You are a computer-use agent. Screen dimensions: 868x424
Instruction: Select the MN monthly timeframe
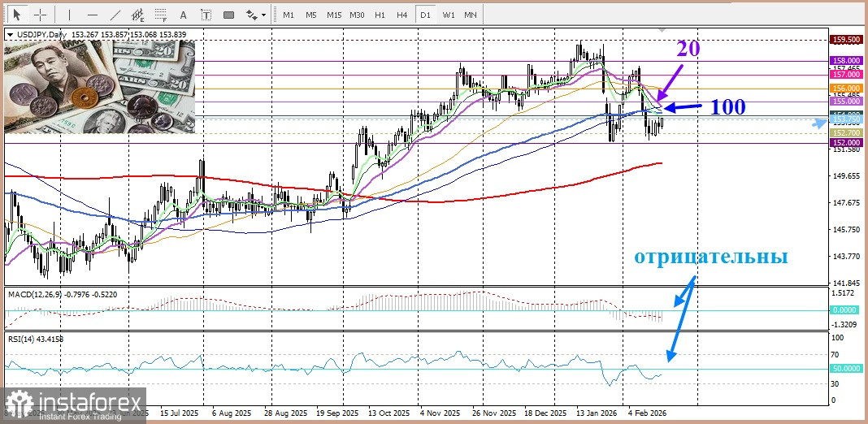470,15
